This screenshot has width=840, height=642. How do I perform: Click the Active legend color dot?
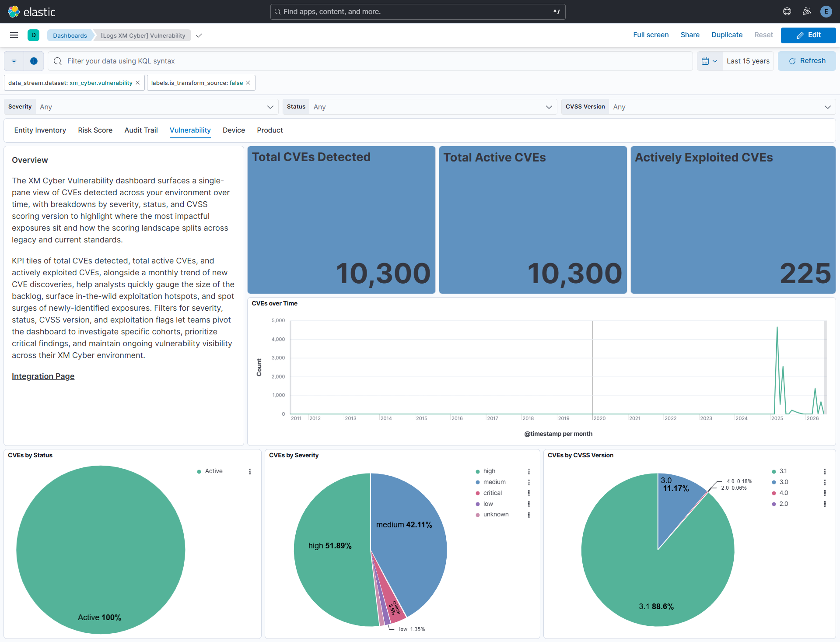coord(199,471)
